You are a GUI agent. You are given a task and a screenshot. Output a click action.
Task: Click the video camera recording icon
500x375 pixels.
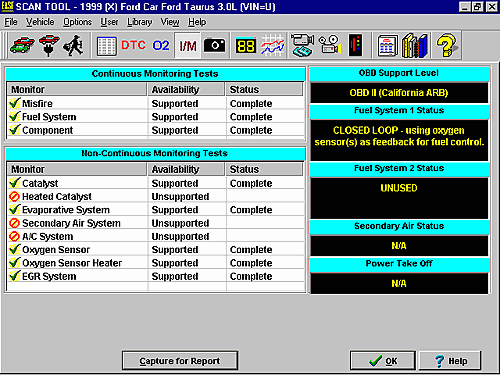pos(302,45)
